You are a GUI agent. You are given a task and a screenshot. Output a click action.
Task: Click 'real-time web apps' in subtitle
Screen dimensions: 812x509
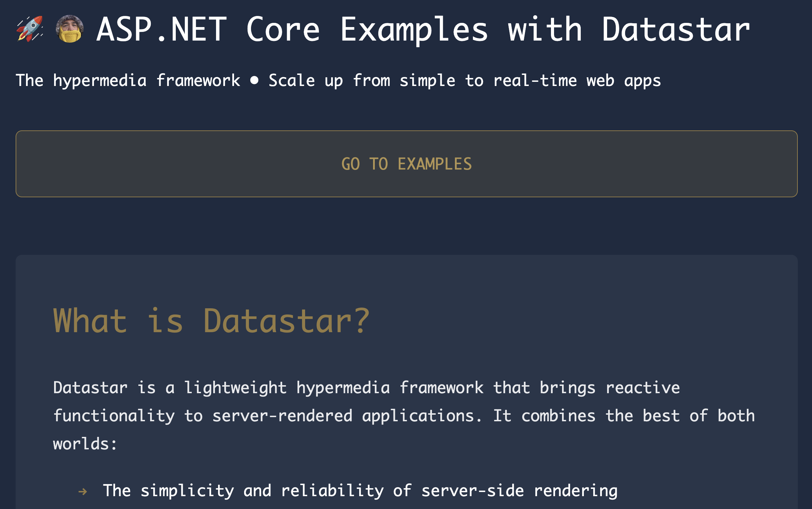tap(577, 80)
